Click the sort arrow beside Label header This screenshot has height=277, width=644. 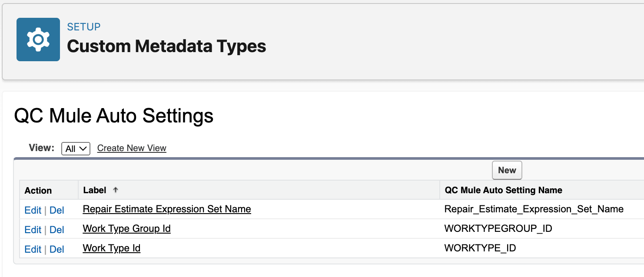(116, 190)
